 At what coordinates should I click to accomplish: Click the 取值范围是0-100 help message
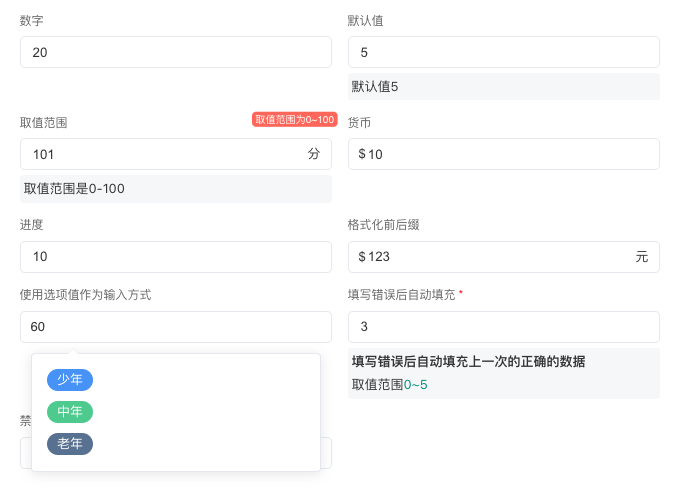pyautogui.click(x=74, y=189)
